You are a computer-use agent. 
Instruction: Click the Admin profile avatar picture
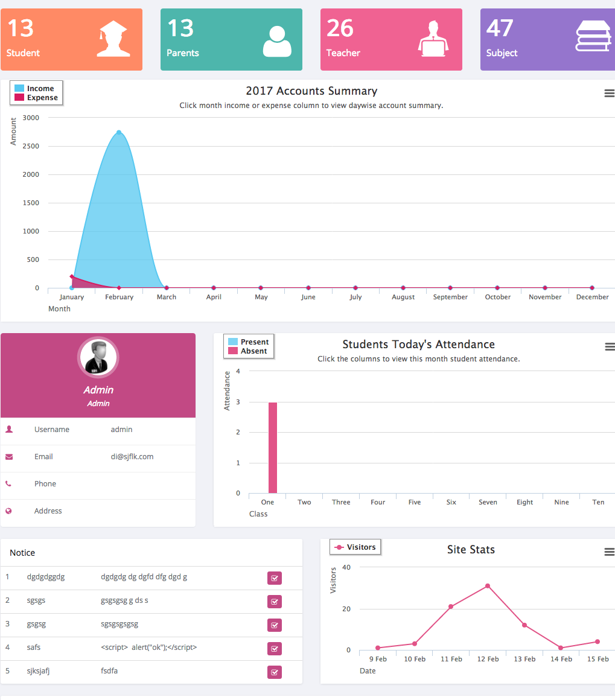(98, 357)
